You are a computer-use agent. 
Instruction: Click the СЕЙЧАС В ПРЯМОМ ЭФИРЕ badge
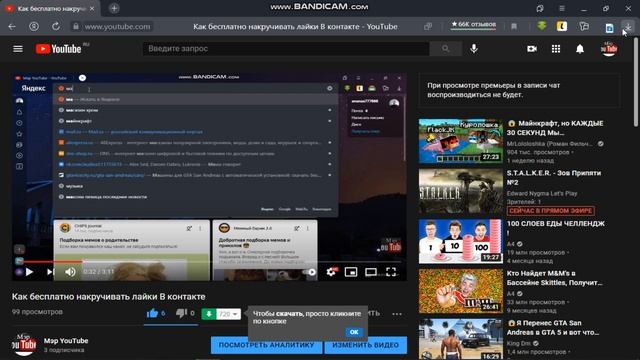click(x=550, y=211)
